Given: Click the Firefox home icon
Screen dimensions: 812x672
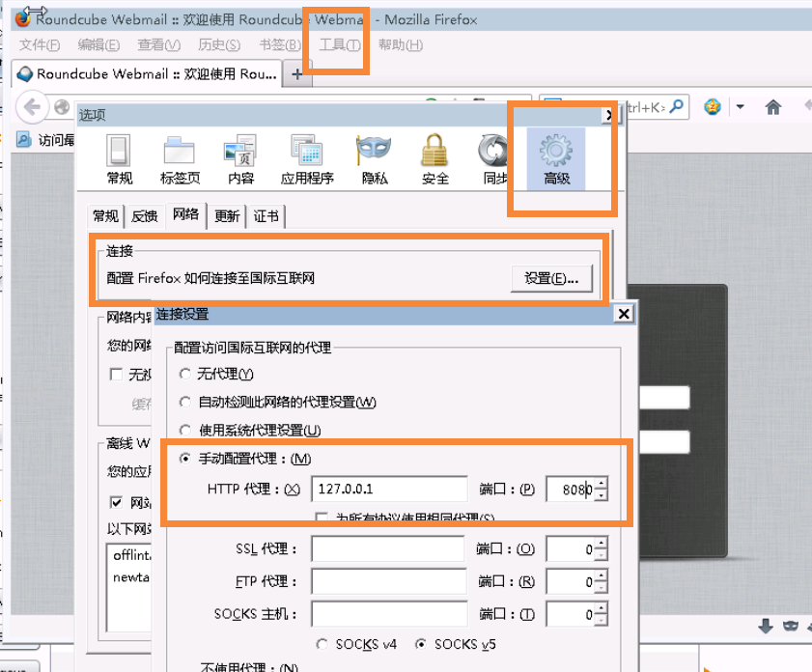Looking at the screenshot, I should [773, 107].
